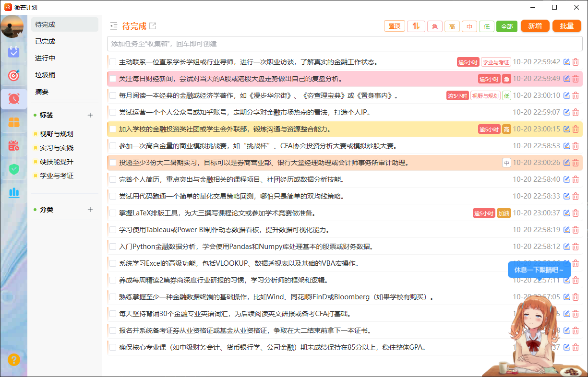This screenshot has width=588, height=377.
Task: Focus the 添加任务至收集箱 input field
Action: 345,44
